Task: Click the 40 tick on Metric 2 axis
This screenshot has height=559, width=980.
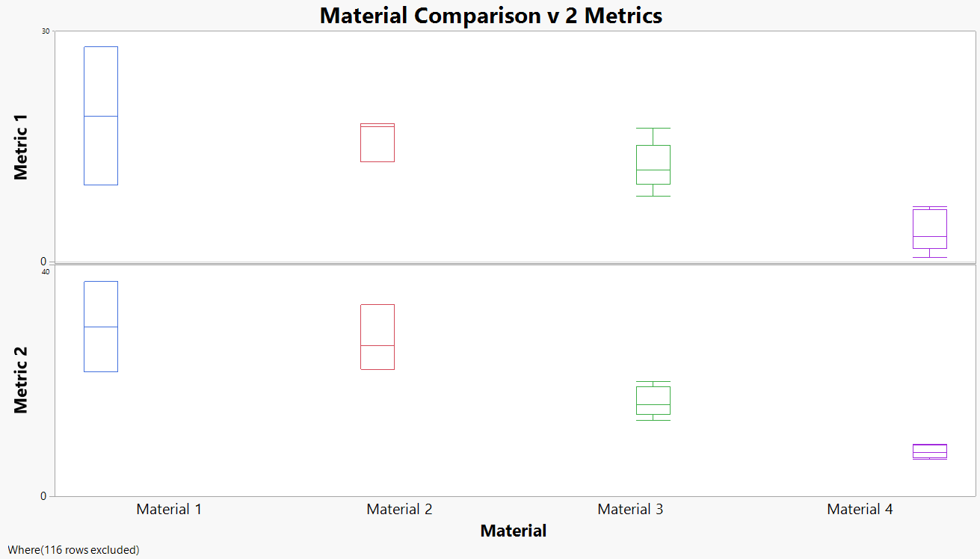Action: (x=45, y=272)
